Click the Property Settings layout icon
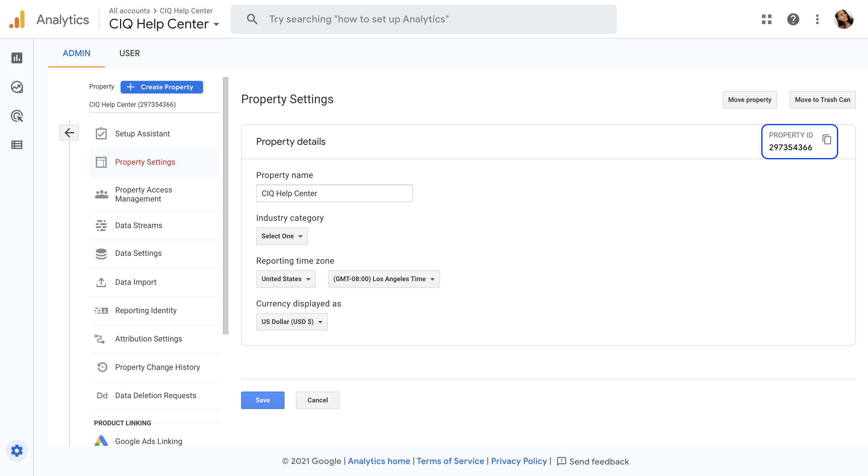The image size is (868, 476). click(101, 162)
